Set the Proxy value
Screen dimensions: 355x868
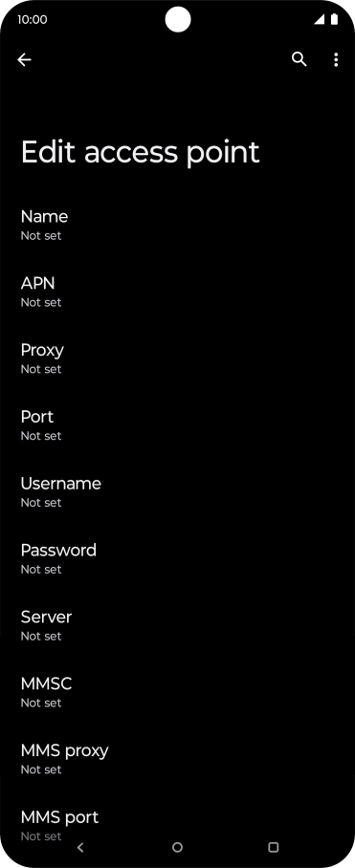pos(177,358)
